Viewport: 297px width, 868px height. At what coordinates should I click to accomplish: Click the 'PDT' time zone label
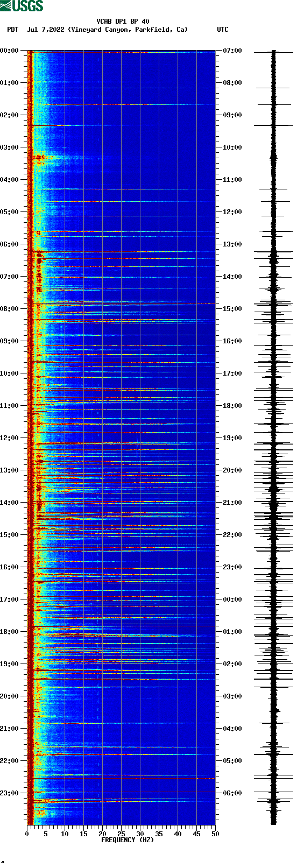(x=13, y=30)
